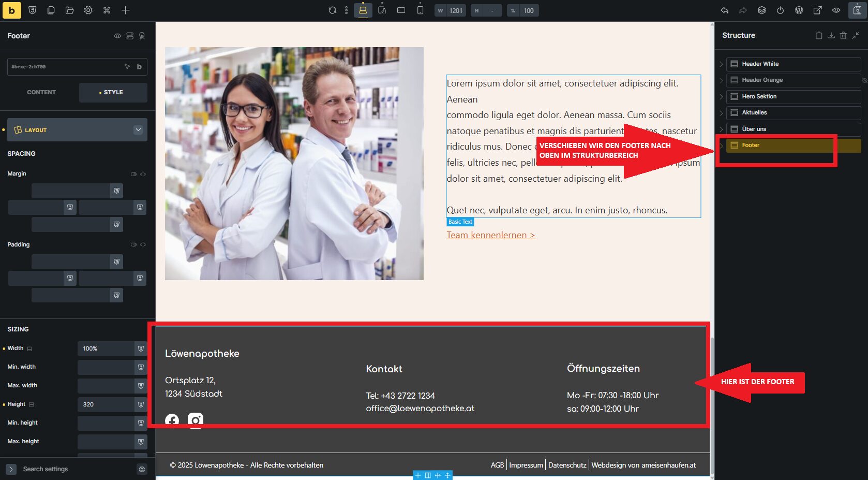Toggle the Footer element visibility eye
868x480 pixels.
tap(117, 36)
